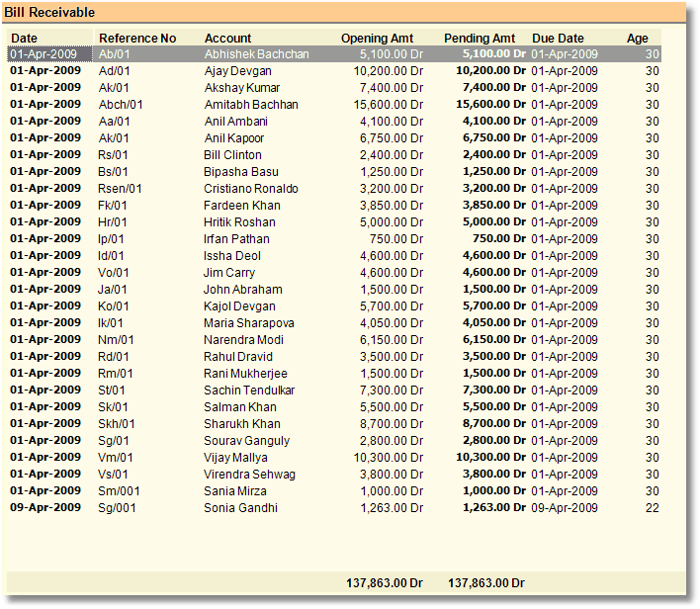This screenshot has width=700, height=609.
Task: Click the 09-Apr-2009 date in first column
Action: [x=45, y=507]
